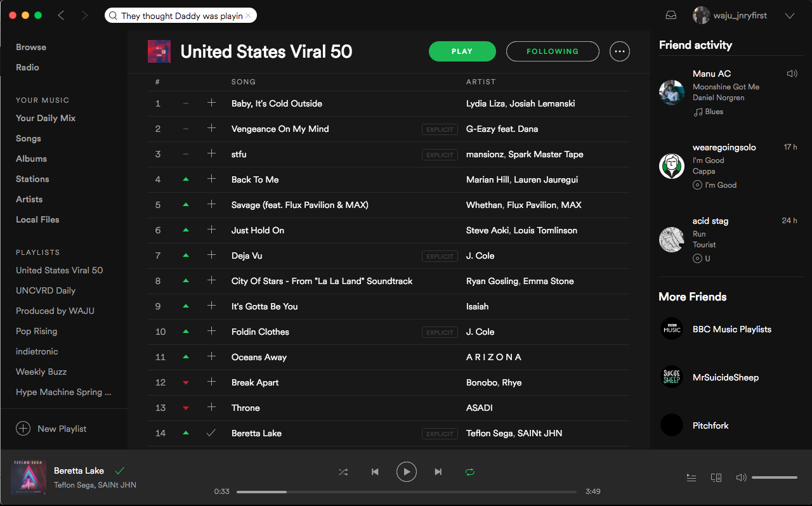Open Manu AC friend profile picture
The width and height of the screenshot is (812, 506).
672,93
